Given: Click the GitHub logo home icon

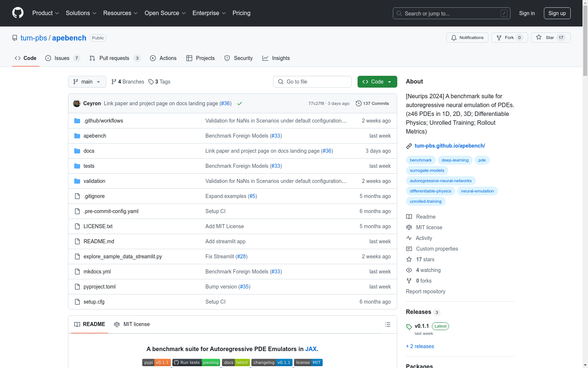Looking at the screenshot, I should [x=18, y=13].
